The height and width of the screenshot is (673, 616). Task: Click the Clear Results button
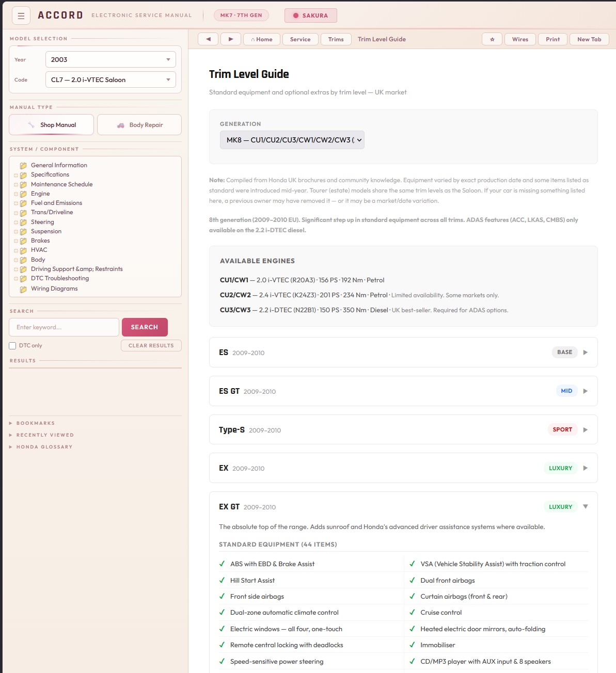(151, 346)
